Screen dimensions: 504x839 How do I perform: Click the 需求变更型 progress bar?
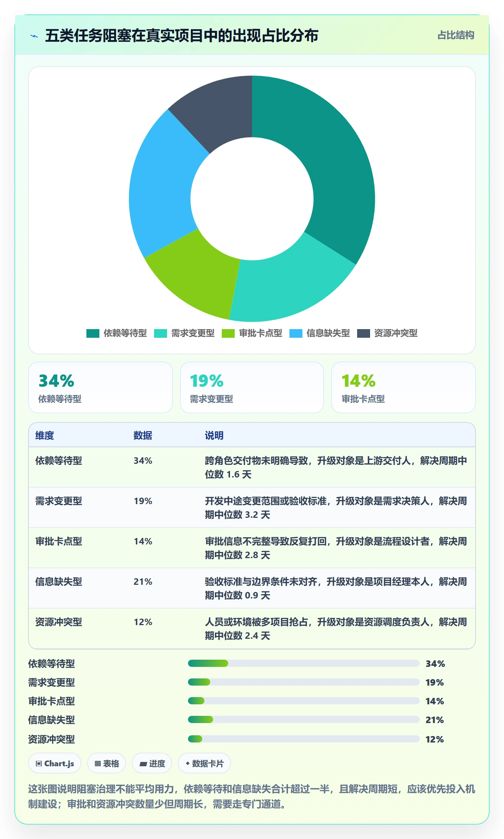[304, 682]
